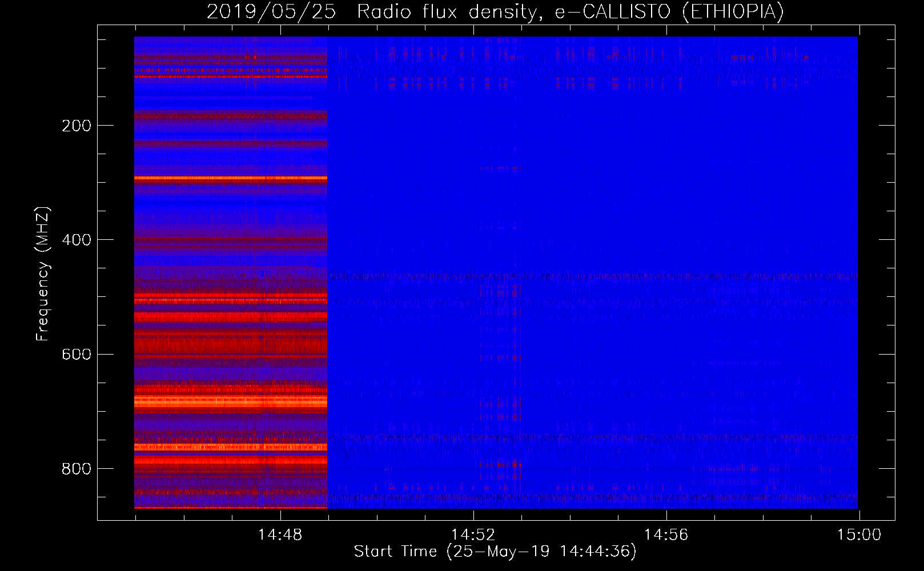Click the plot title '2019/05/25 Radio flux density, e-CALLISTO (ETHIOPIA)'
Screen dimensions: 924x571
click(495, 12)
